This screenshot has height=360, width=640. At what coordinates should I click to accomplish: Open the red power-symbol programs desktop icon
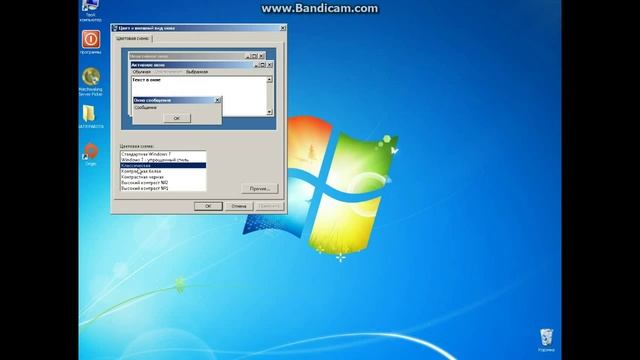tap(91, 42)
